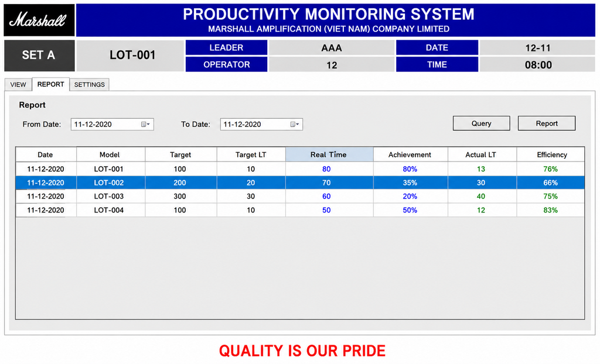
Task: Click the OPERATOR label
Action: pos(226,64)
